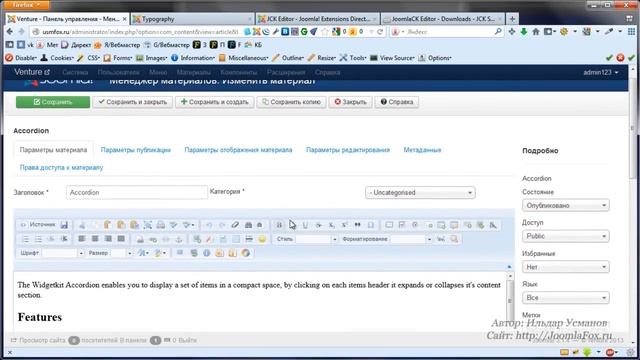Insert a horizontal line
Viewport: 640px width, 360px height.
[249, 239]
